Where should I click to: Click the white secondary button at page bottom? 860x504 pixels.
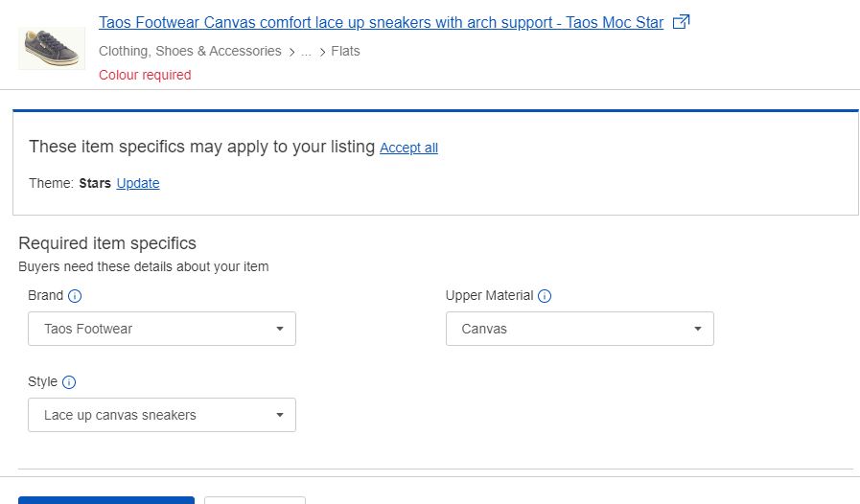click(255, 500)
